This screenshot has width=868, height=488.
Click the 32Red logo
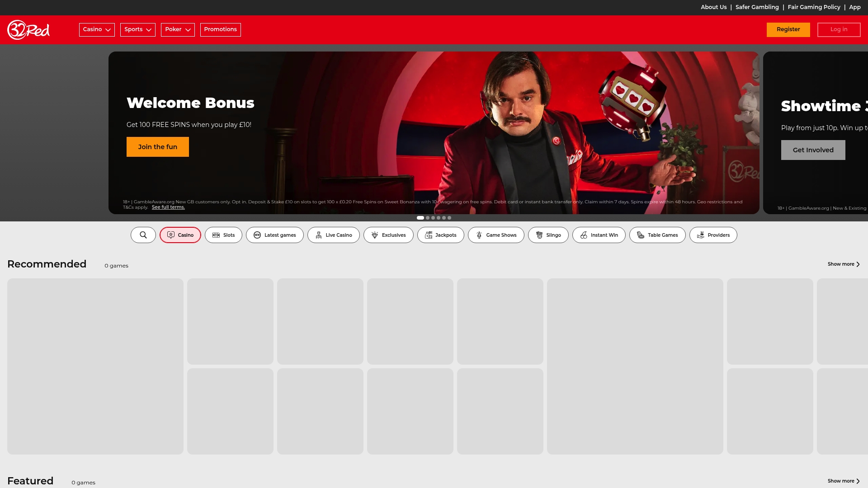tap(28, 30)
